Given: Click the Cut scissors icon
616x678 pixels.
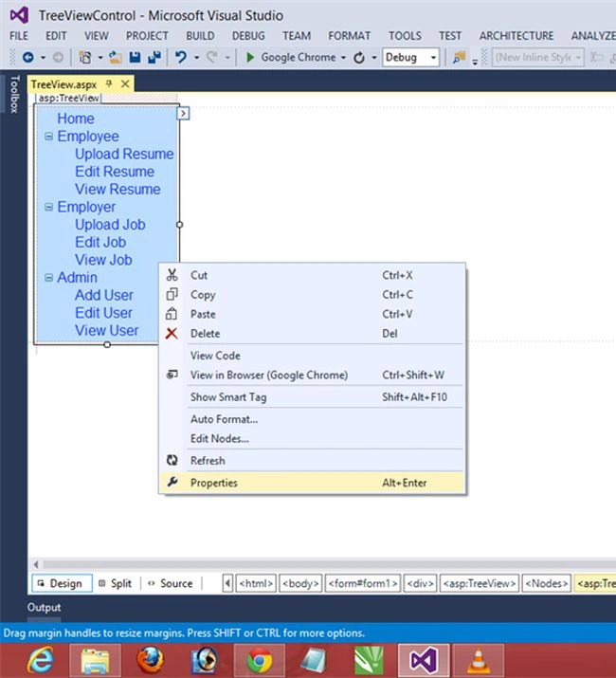Looking at the screenshot, I should pos(172,275).
